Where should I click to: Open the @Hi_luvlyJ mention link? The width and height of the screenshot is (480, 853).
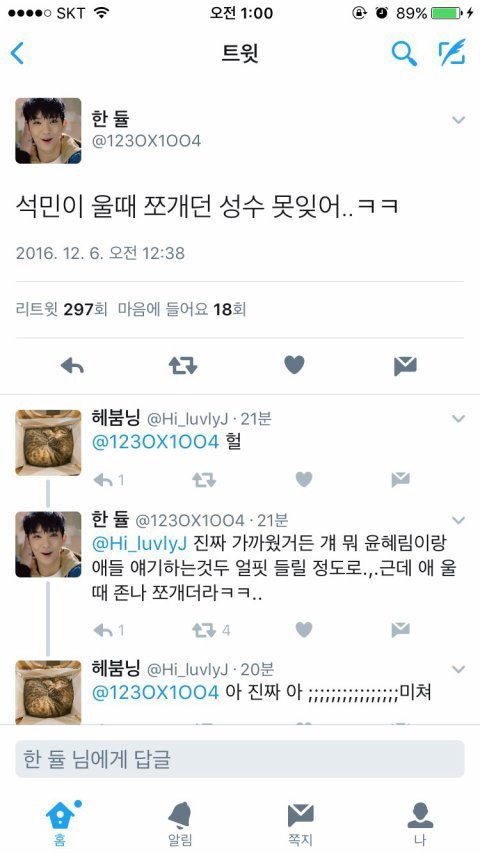140,542
